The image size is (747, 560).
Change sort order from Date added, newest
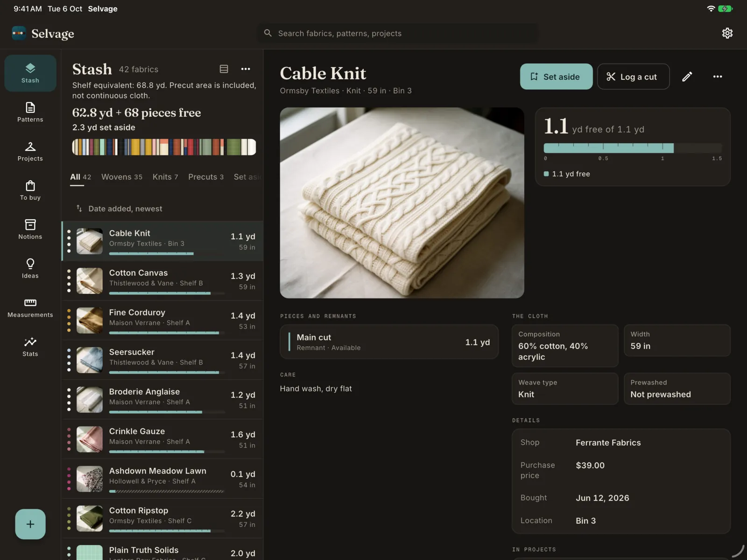point(120,209)
